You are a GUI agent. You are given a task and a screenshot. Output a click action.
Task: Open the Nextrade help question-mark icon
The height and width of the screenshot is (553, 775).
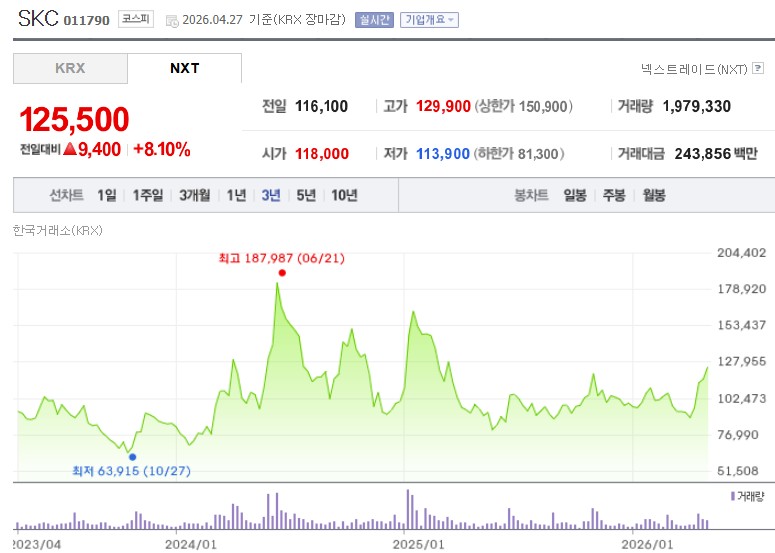coord(758,68)
